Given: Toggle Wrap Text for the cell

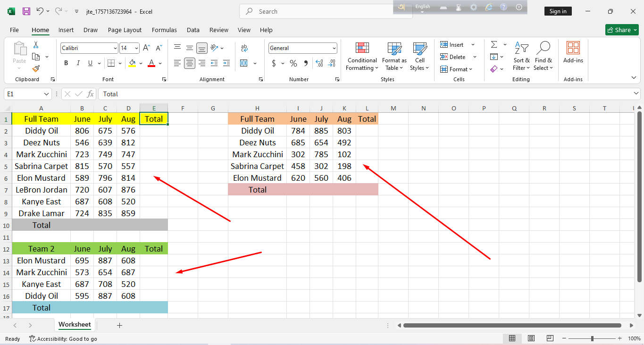Looking at the screenshot, I should coord(244,48).
